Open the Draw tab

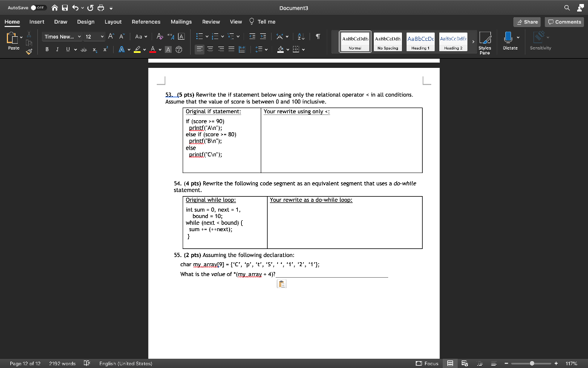pyautogui.click(x=61, y=22)
